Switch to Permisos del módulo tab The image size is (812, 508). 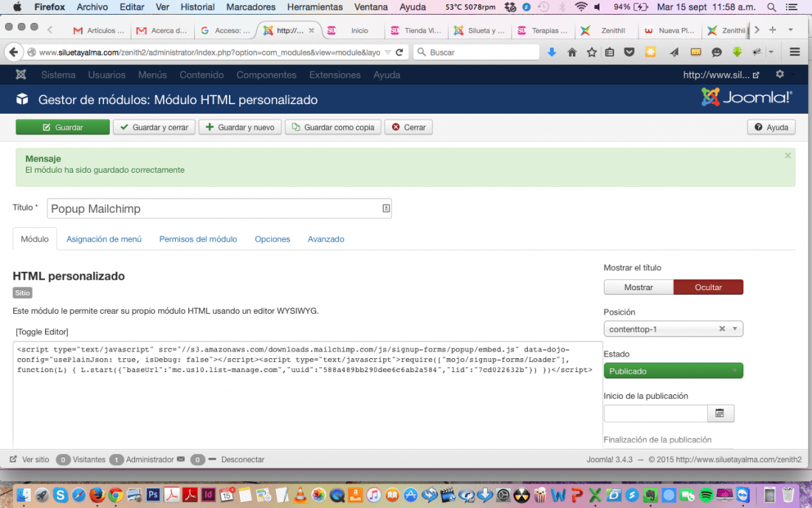coord(198,239)
